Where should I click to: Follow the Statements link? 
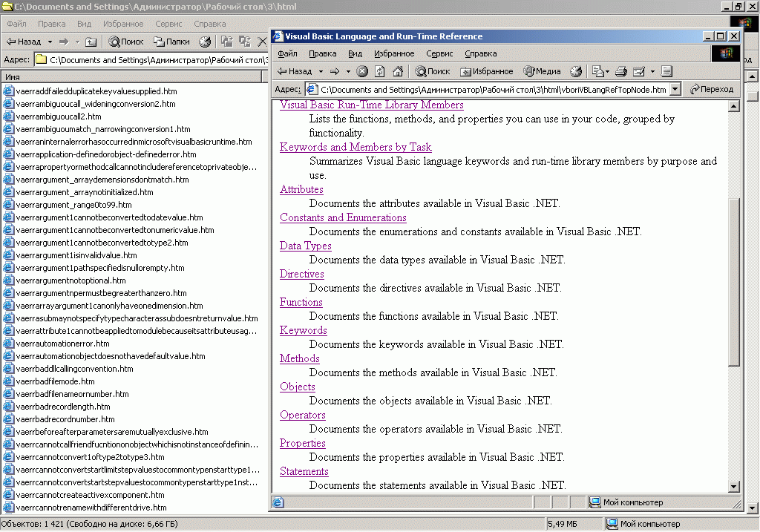pos(304,471)
